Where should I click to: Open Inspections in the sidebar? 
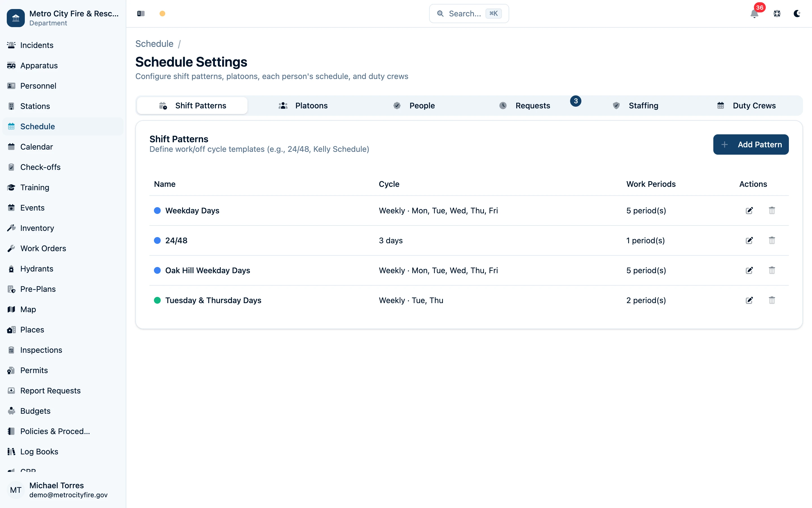63,350
